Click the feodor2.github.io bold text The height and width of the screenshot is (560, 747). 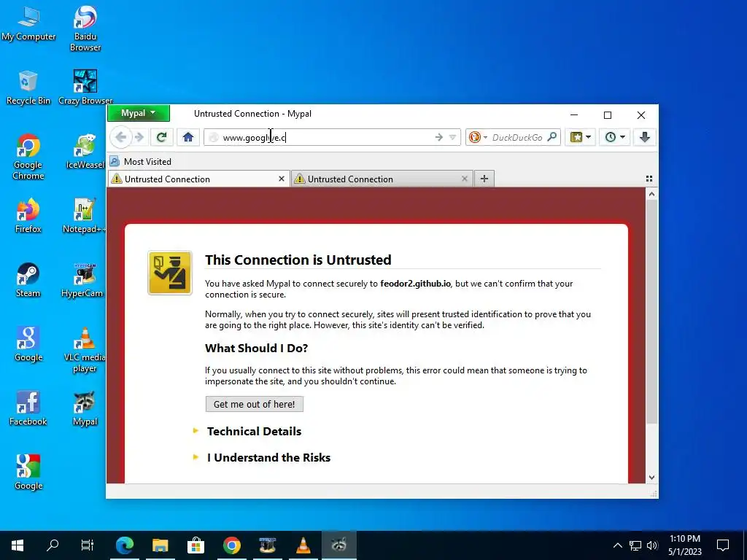(x=415, y=284)
